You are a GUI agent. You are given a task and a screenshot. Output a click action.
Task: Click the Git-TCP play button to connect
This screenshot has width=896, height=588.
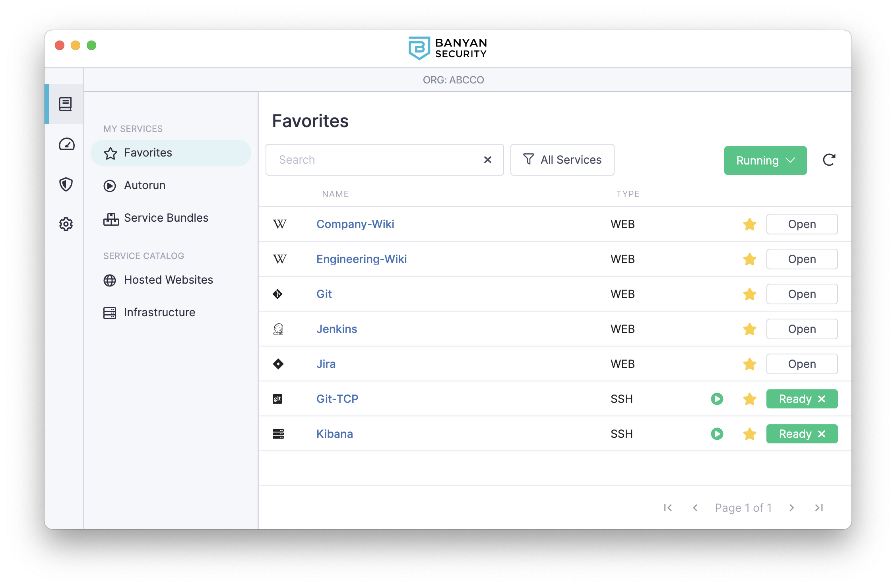[718, 398]
